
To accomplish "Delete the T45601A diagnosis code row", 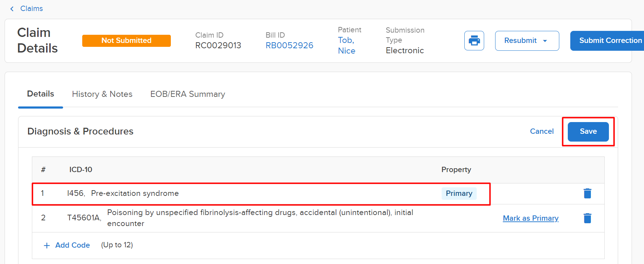I will click(587, 218).
